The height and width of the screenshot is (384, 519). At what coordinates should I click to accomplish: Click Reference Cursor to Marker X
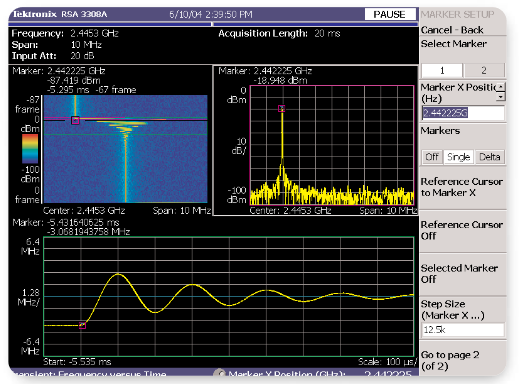coord(462,187)
